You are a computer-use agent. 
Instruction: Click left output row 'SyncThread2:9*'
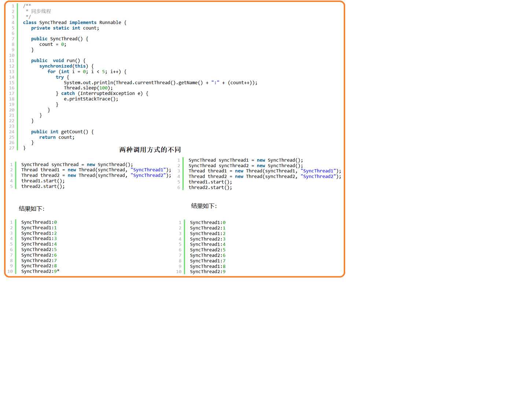click(x=40, y=271)
